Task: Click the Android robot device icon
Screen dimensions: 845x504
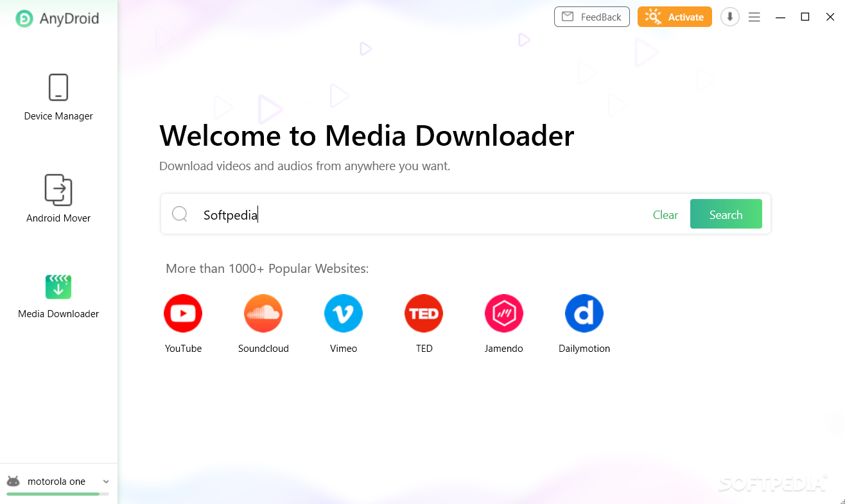Action: pos(13,482)
